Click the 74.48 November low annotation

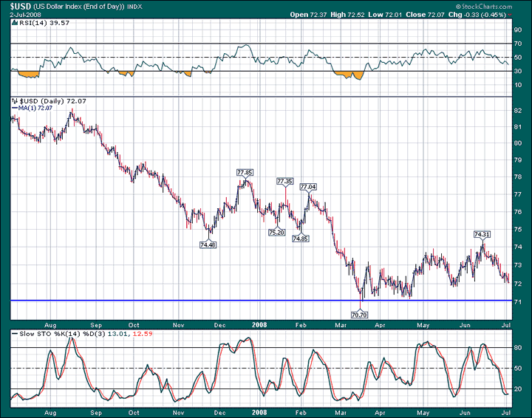pos(208,244)
